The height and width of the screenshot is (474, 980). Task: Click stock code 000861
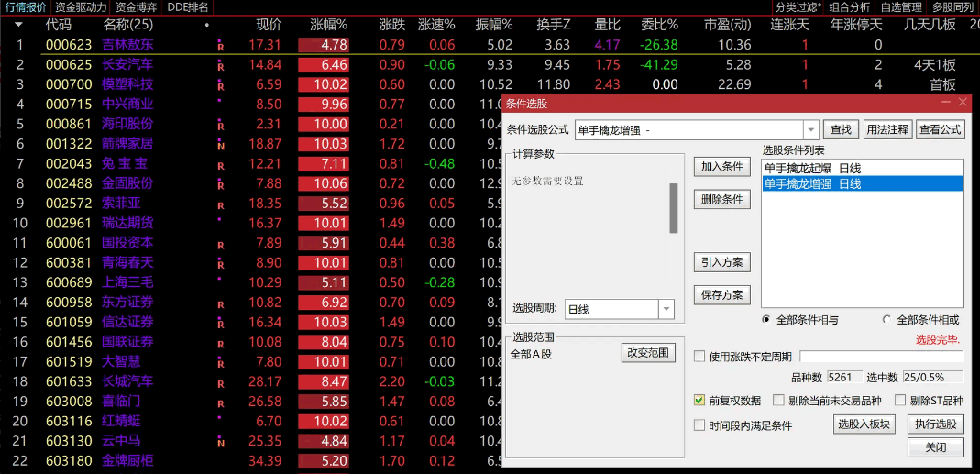click(x=69, y=125)
